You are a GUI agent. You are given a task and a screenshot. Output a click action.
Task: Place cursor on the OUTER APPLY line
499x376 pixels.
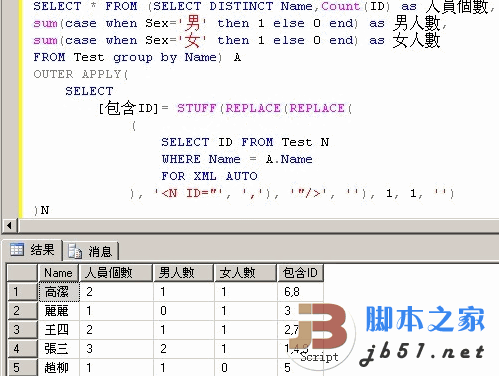80,74
